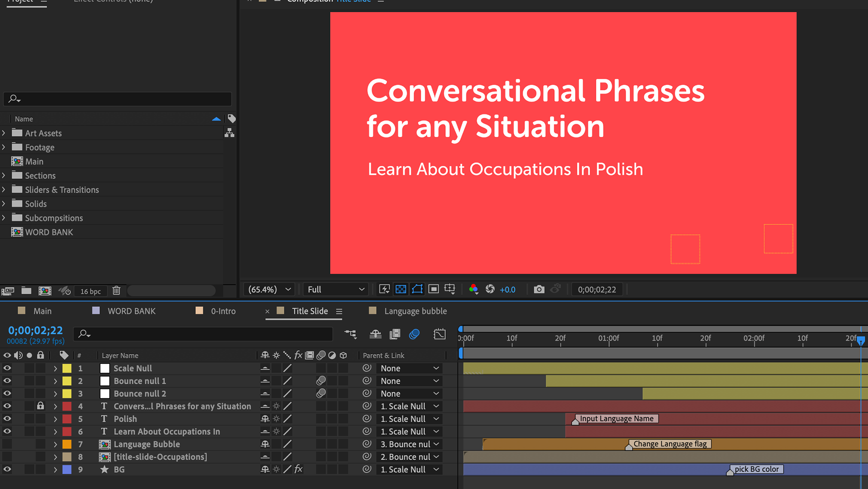Screen dimensions: 868x489
Task: Click the yellow label swatch of Bounce null 1
Action: tap(67, 381)
